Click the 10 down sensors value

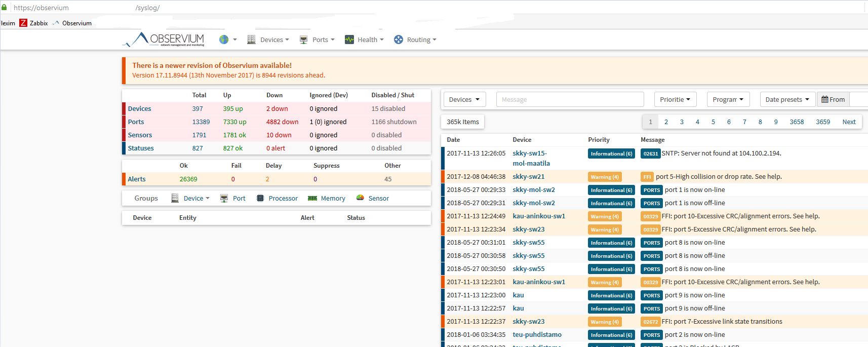(279, 135)
